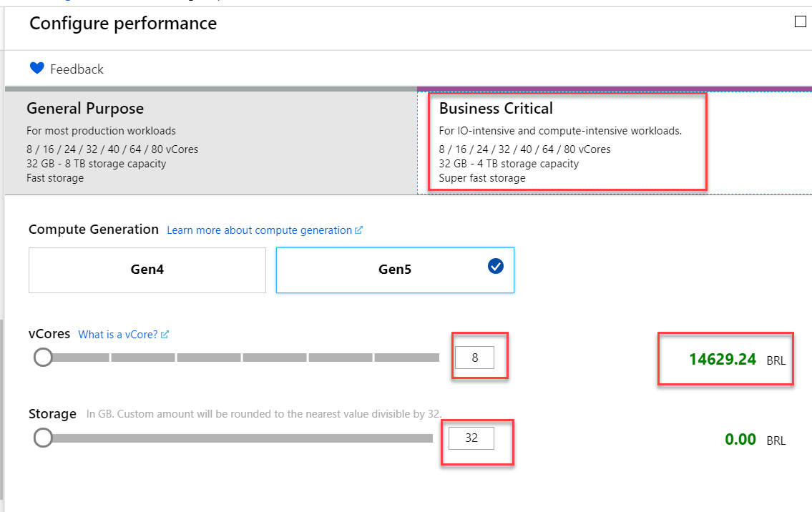Click the blue Feedback heart icon
The width and height of the screenshot is (812, 512).
37,69
